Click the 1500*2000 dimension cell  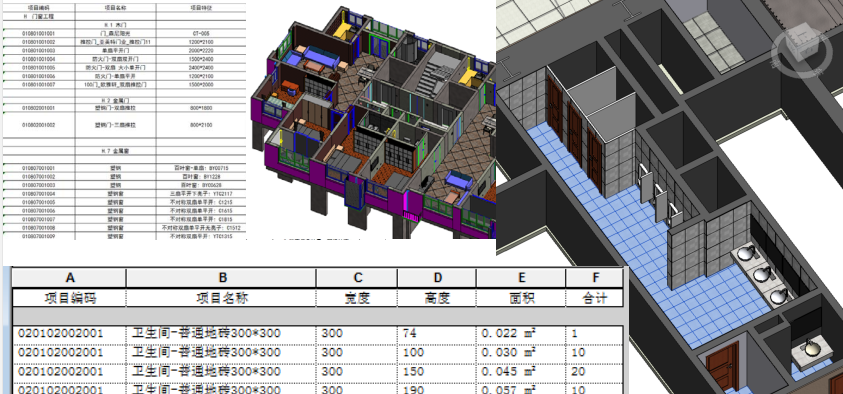(200, 85)
